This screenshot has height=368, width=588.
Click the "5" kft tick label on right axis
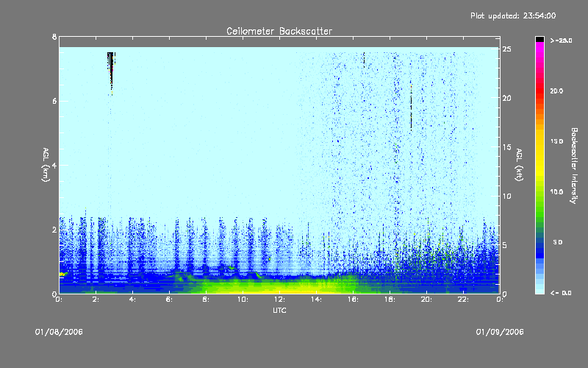coord(505,245)
